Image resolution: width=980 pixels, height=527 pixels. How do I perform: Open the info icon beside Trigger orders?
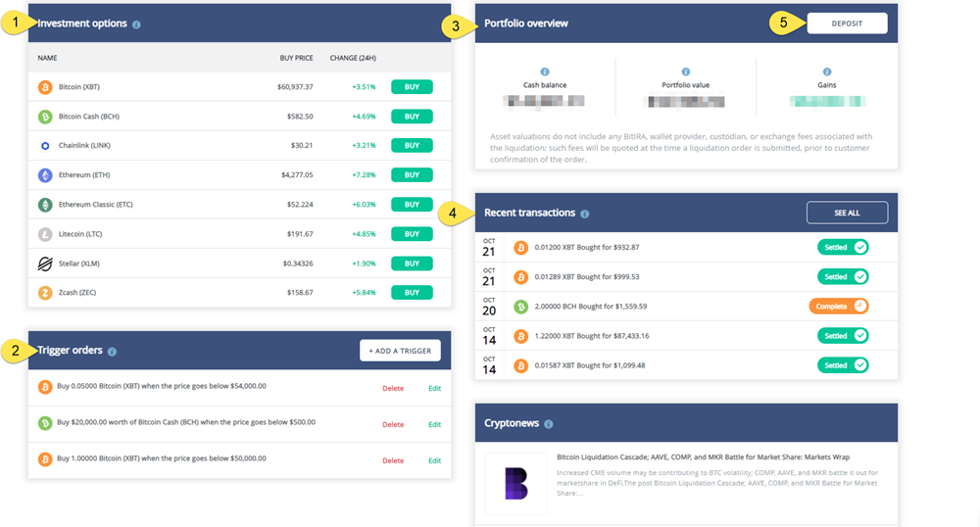click(x=112, y=352)
